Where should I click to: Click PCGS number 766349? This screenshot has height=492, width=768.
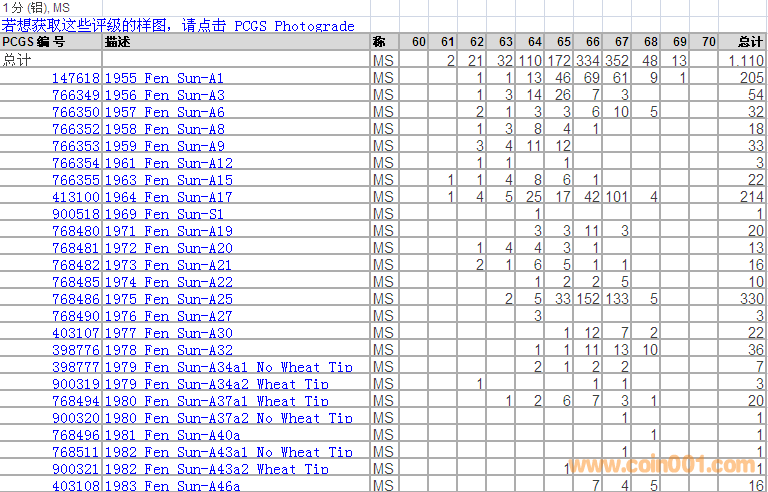click(x=76, y=95)
